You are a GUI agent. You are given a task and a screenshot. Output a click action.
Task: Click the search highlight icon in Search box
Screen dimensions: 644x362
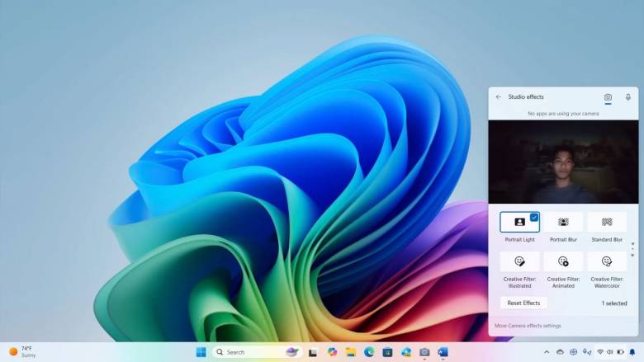(x=292, y=352)
